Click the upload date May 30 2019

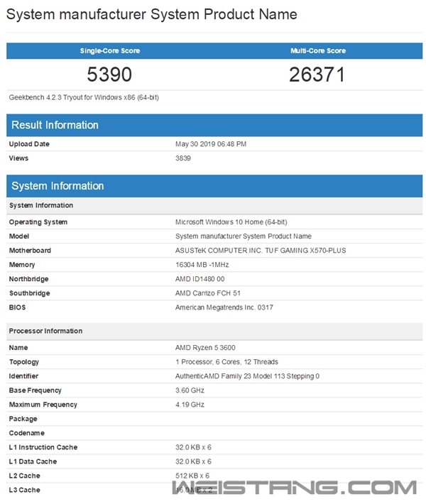click(x=211, y=144)
